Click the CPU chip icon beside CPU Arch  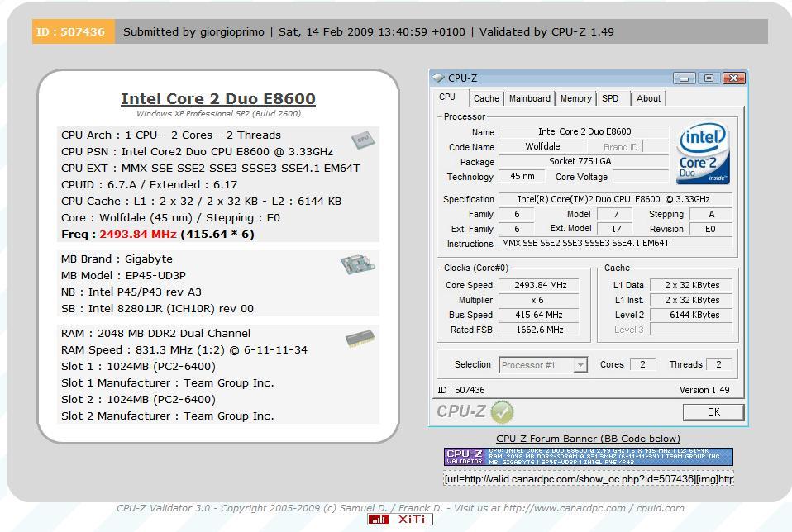coord(363,140)
